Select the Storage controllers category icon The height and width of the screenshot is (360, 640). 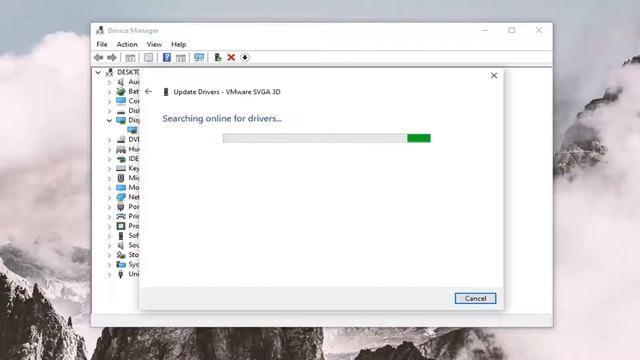click(x=121, y=255)
